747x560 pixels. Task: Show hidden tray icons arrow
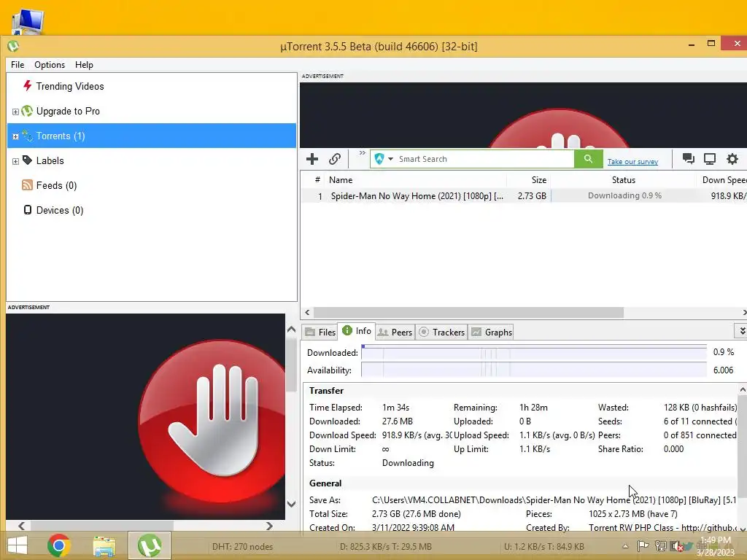coord(625,546)
